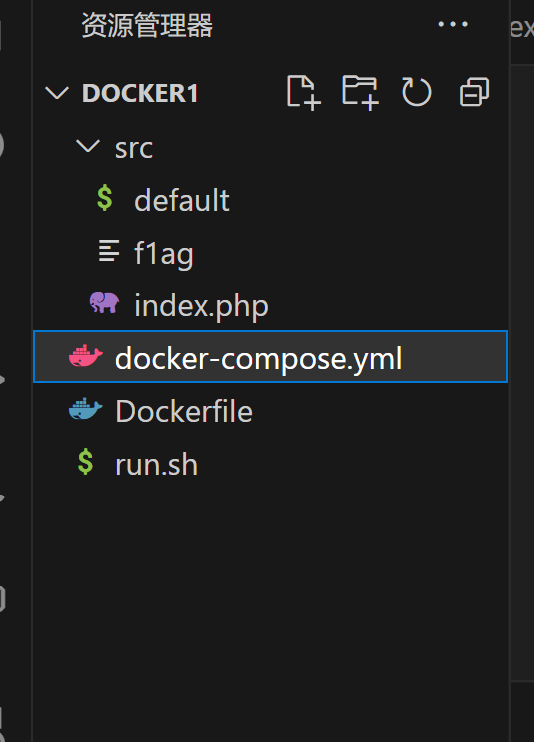The height and width of the screenshot is (742, 534).
Task: Click the blue whale Dockerfile icon
Action: [x=86, y=409]
